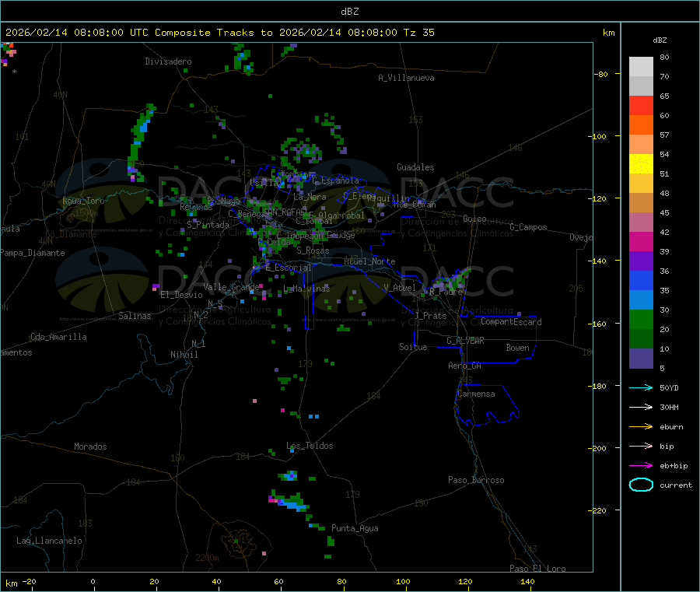Click the S_Rosas map label

pos(313,250)
